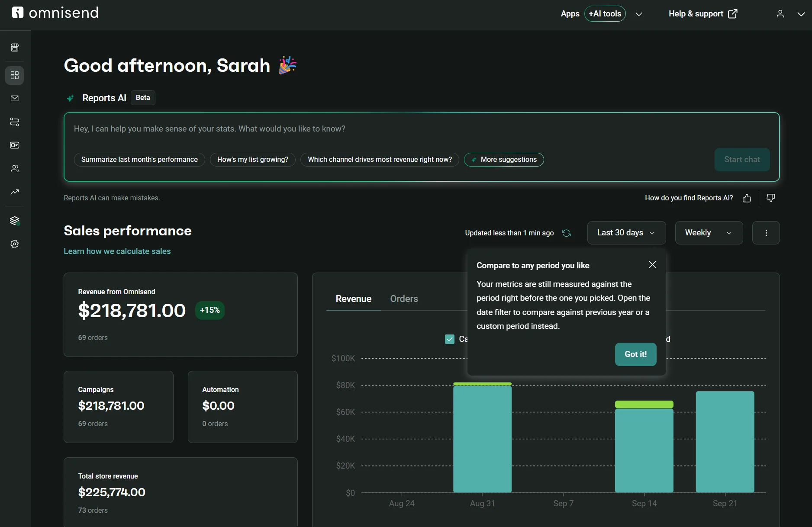Open More suggestions chip
812x527 pixels.
(504, 160)
